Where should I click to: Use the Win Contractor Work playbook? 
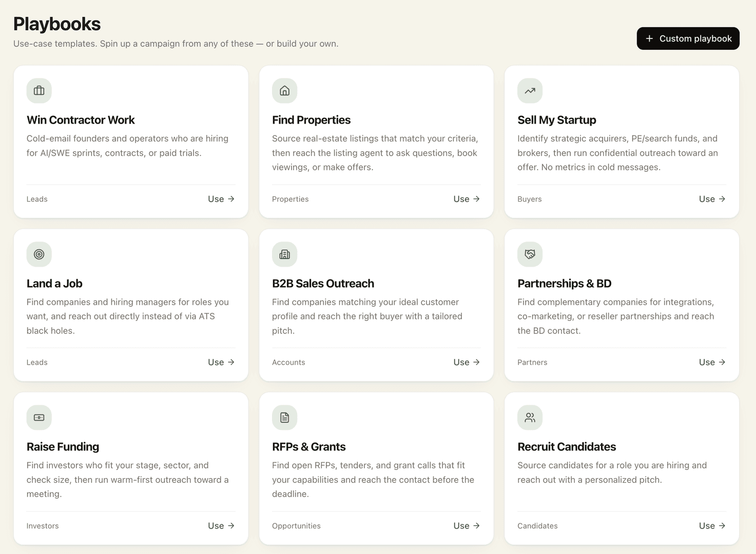pos(221,199)
